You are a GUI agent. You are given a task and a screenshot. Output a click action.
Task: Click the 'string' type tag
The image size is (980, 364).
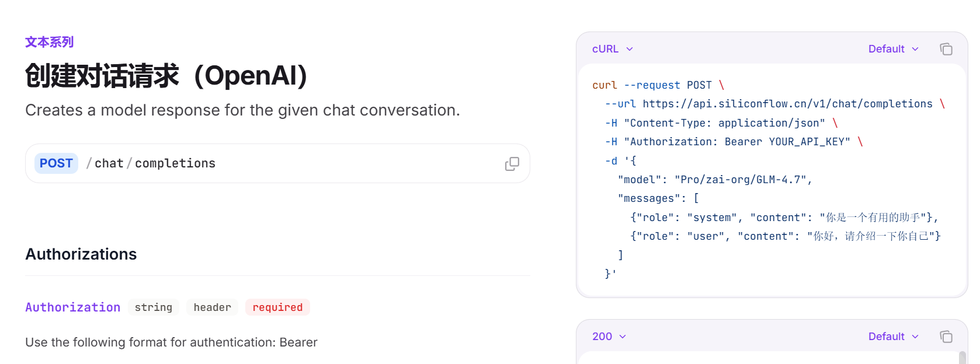(154, 307)
